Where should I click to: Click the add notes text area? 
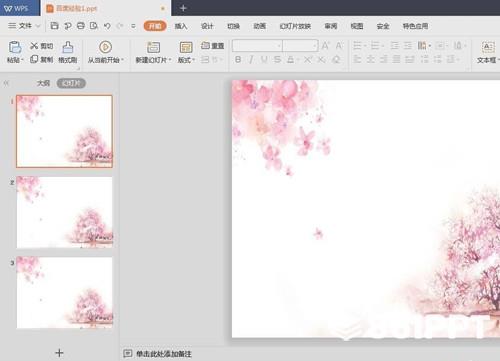[164, 354]
